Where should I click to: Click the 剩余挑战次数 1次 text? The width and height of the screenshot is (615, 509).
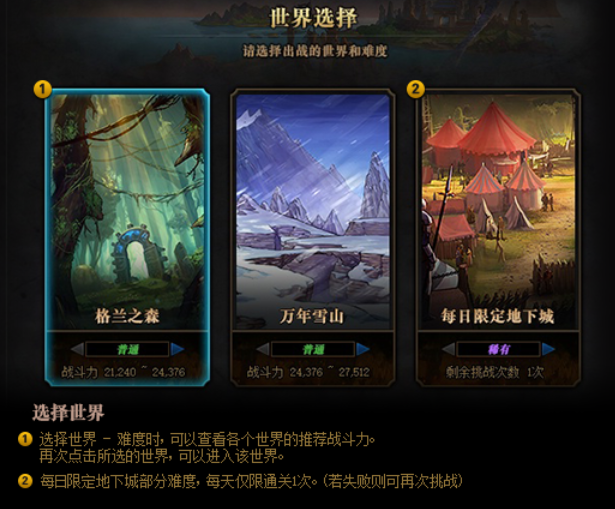(495, 372)
